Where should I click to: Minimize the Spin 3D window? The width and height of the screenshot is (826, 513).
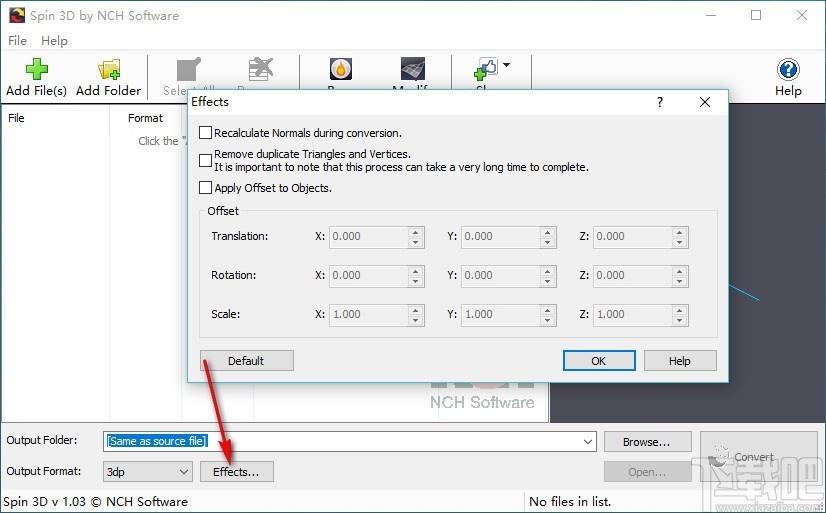click(x=711, y=15)
